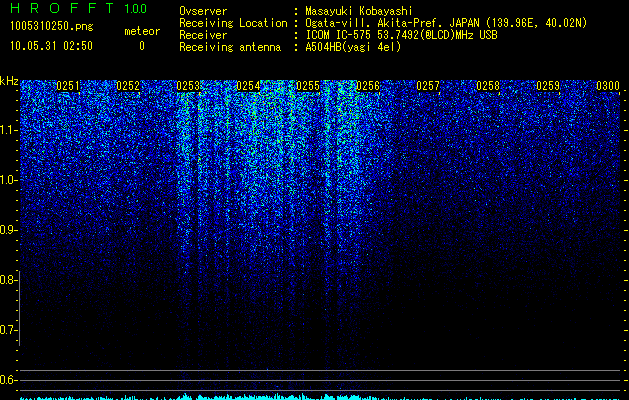Screen dimensions: 629x400
Task: Click the ICOM IC-575 53.7492 MHz USB text
Action: [x=401, y=35]
